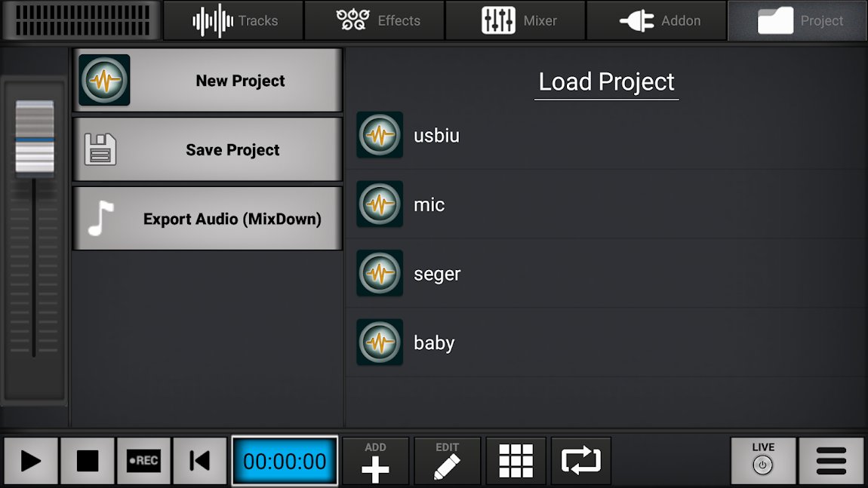Select the Play transport button
Image resolution: width=868 pixels, height=488 pixels.
(x=30, y=460)
